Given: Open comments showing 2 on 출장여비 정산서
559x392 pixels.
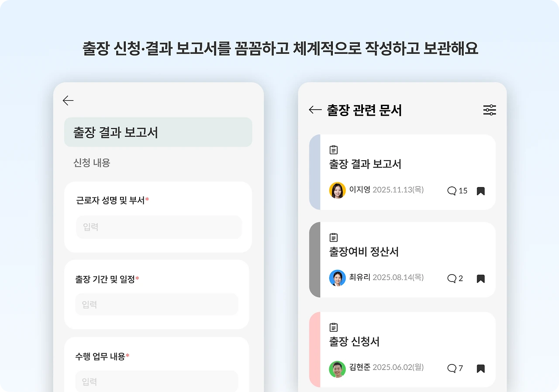Looking at the screenshot, I should tap(455, 279).
